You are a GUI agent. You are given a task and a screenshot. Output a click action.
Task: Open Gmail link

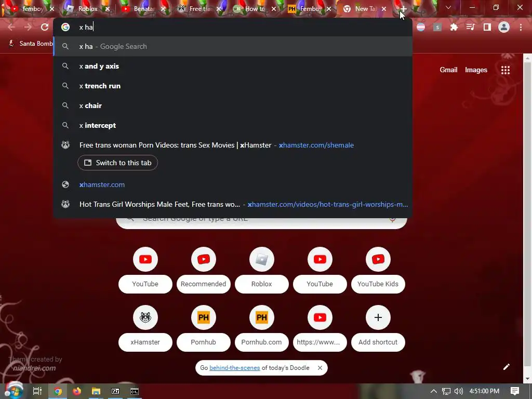[x=448, y=70]
